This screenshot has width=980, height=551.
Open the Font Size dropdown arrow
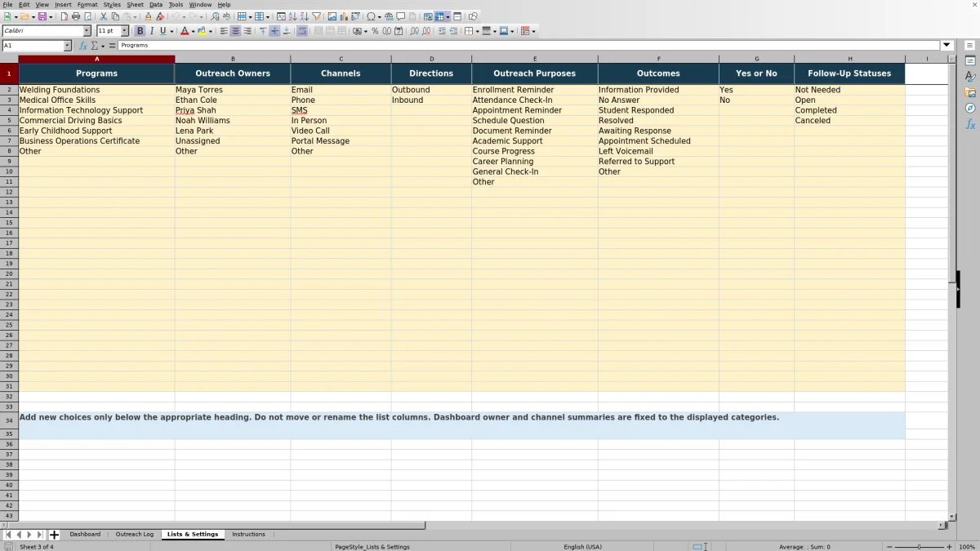(x=125, y=31)
